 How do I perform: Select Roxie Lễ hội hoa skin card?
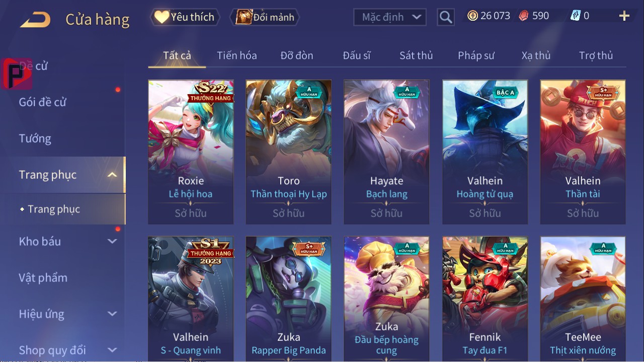(x=191, y=152)
